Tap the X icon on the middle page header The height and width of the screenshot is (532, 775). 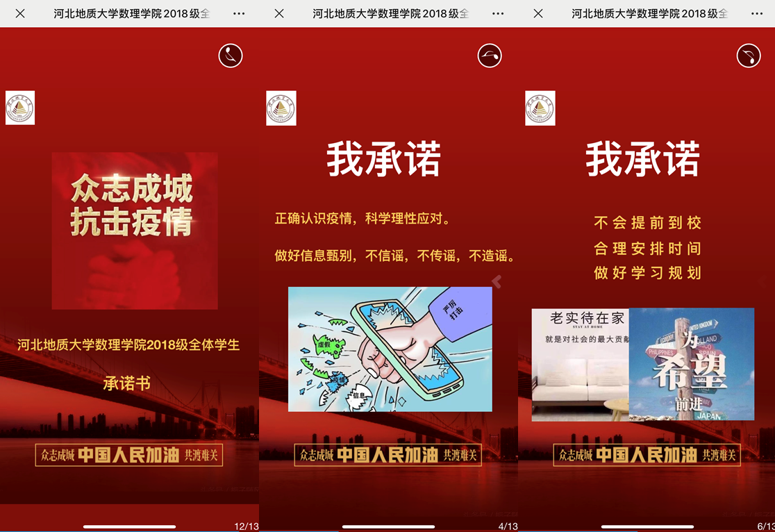click(279, 14)
